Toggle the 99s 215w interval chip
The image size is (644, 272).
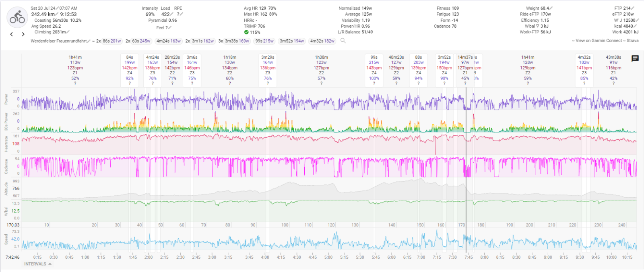click(264, 41)
